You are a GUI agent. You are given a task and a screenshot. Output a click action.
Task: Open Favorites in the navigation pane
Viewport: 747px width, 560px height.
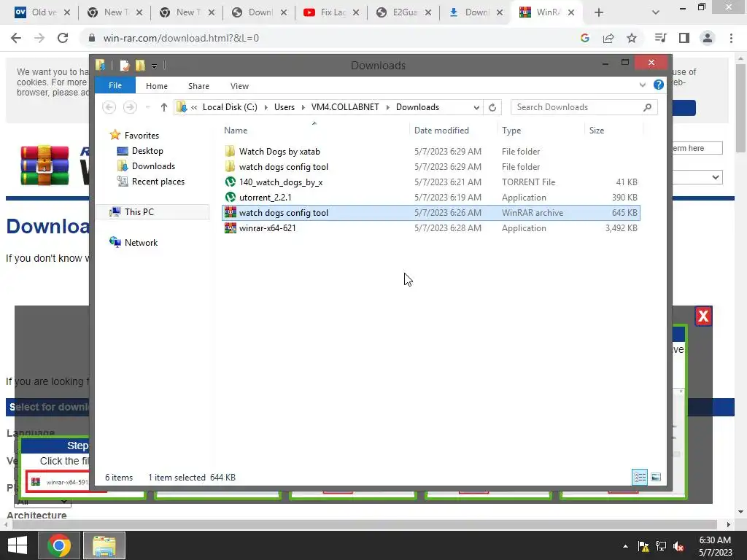142,135
